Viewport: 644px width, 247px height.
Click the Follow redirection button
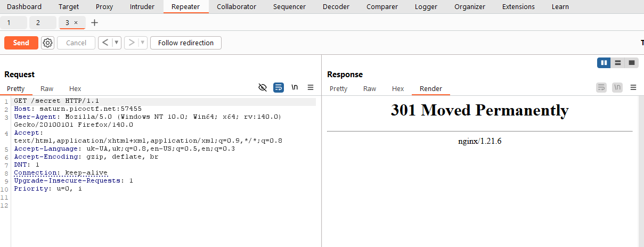186,43
